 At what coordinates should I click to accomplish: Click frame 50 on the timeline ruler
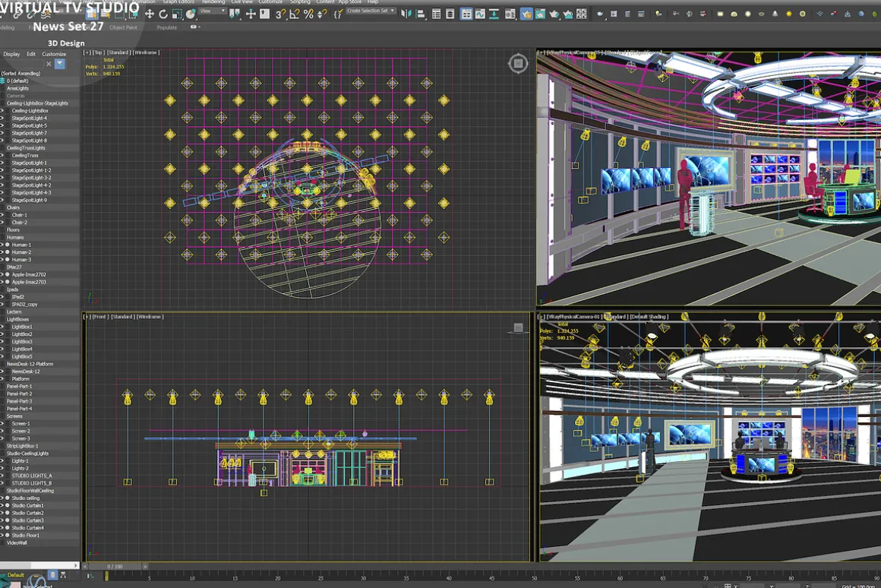535,577
